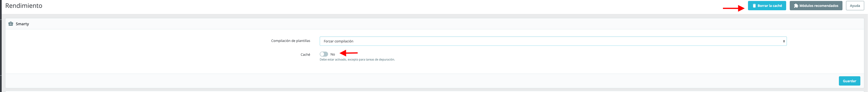The image size is (868, 92).
Task: Click the hint "Debe estar activado, excepto para tareas de depuración"
Action: coord(357,60)
